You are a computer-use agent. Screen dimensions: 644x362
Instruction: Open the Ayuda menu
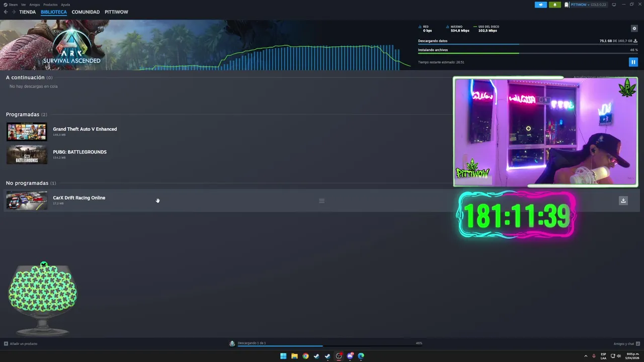(x=65, y=5)
